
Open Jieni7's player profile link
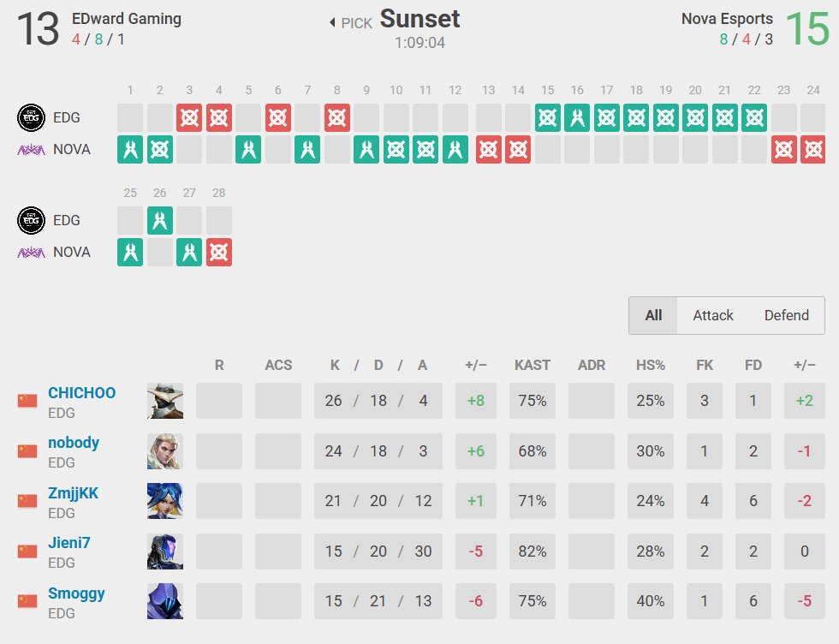[69, 542]
